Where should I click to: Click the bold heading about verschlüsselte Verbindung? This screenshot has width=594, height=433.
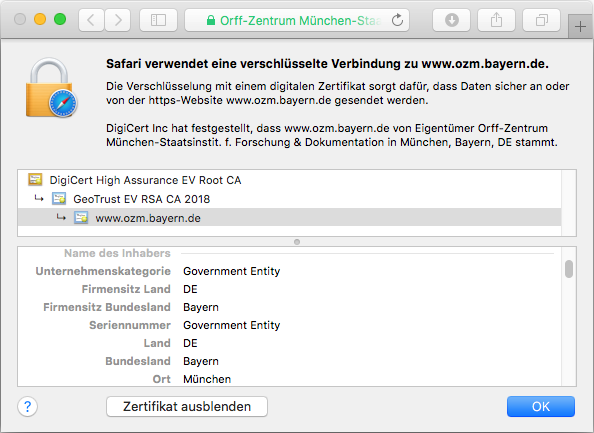point(327,64)
